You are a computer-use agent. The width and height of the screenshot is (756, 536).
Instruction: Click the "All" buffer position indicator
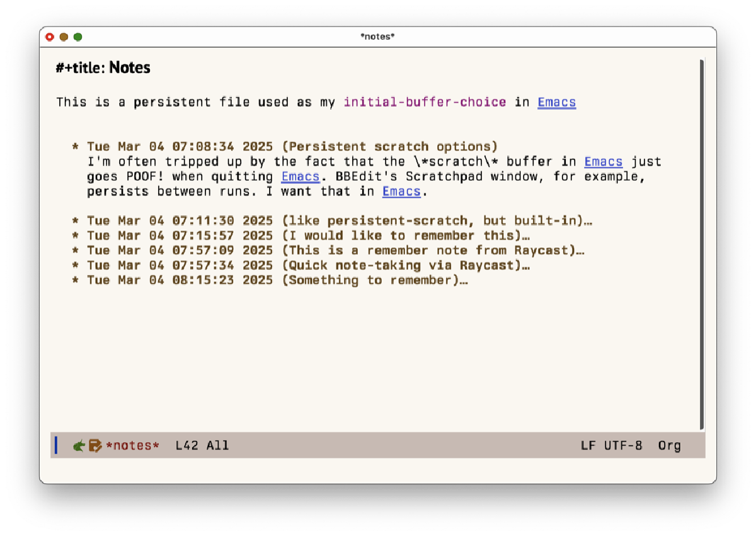pyautogui.click(x=217, y=445)
